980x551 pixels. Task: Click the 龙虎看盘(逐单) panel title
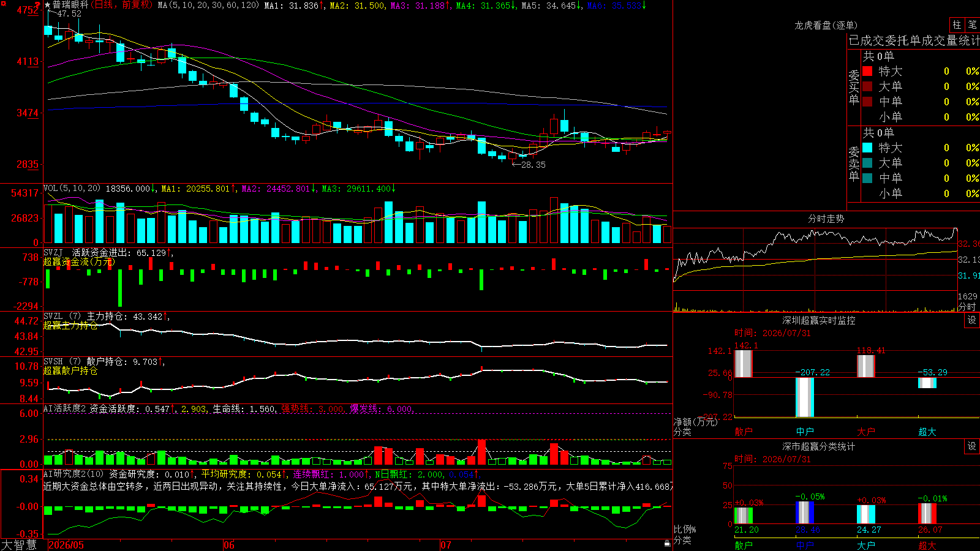click(826, 25)
